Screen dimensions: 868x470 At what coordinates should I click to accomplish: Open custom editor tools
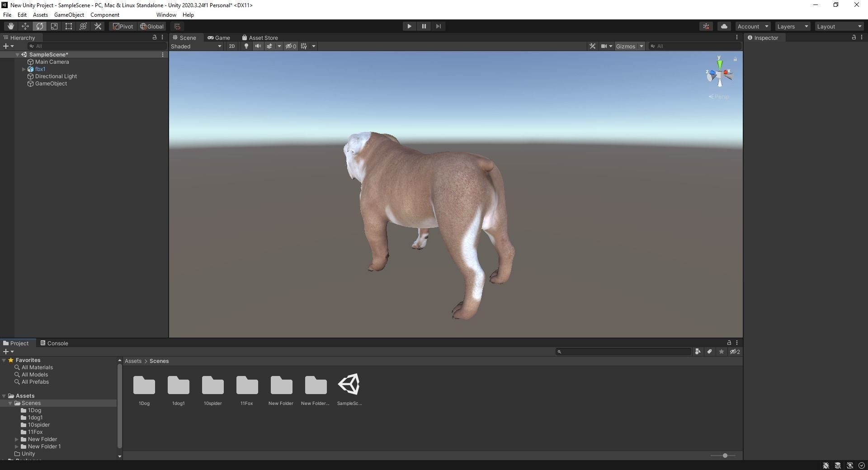point(98,26)
